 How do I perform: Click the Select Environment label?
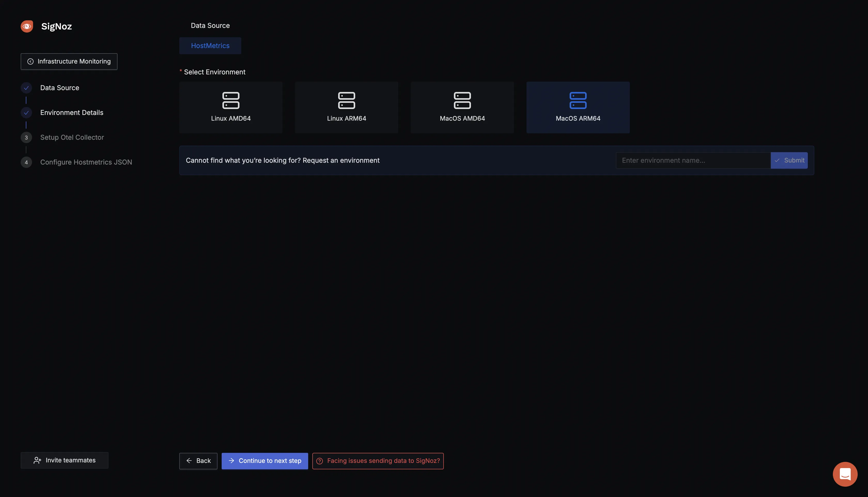point(215,72)
